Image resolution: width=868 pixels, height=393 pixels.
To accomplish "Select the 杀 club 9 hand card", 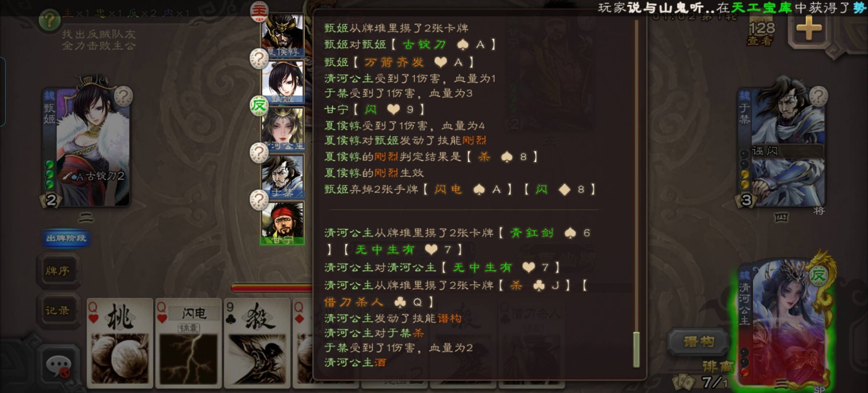I will [x=257, y=342].
